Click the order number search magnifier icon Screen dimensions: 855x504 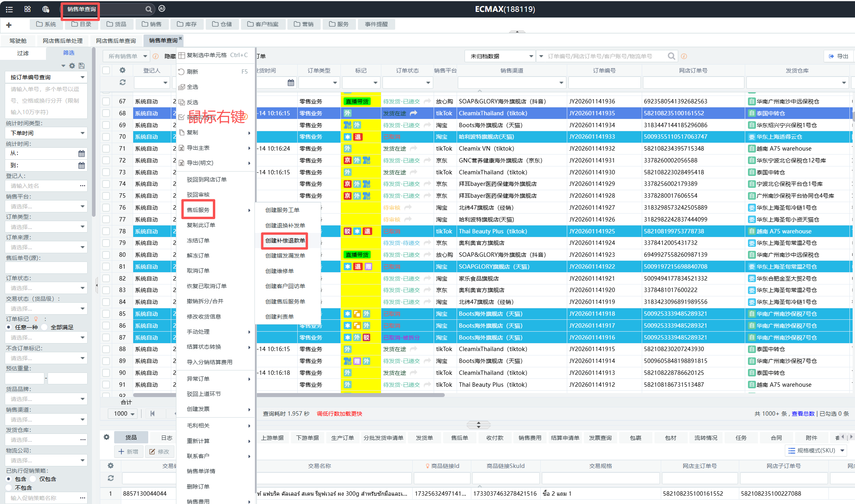(x=671, y=56)
